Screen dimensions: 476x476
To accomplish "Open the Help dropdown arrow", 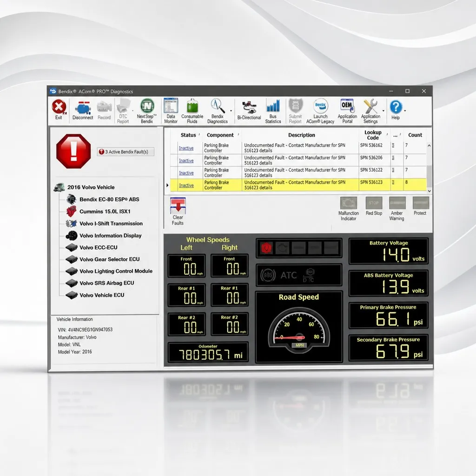I will pyautogui.click(x=405, y=111).
